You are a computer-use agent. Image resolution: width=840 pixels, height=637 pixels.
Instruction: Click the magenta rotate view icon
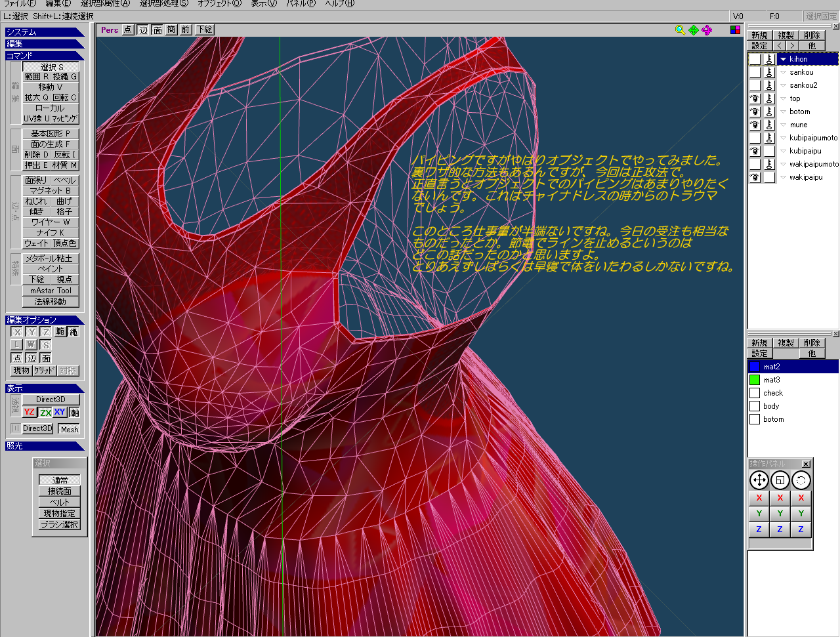[707, 30]
